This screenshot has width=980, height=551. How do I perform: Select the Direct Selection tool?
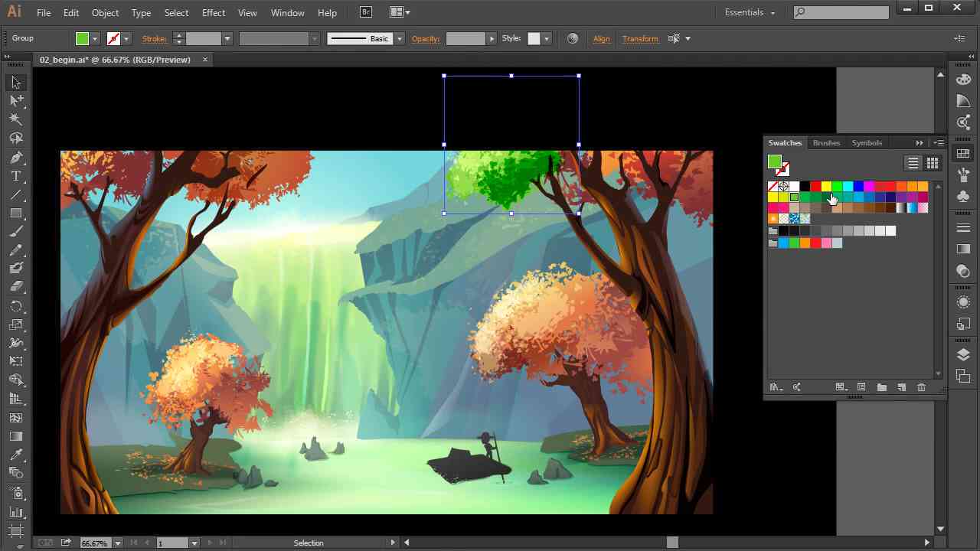click(x=16, y=101)
